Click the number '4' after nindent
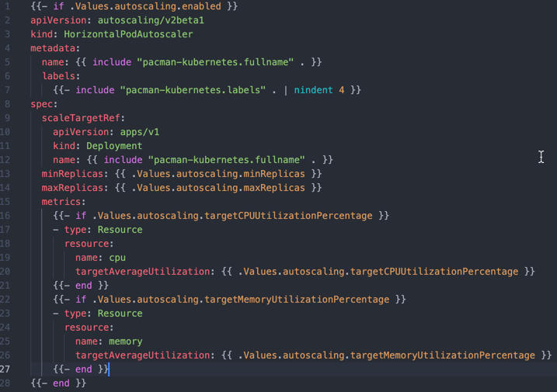 341,90
